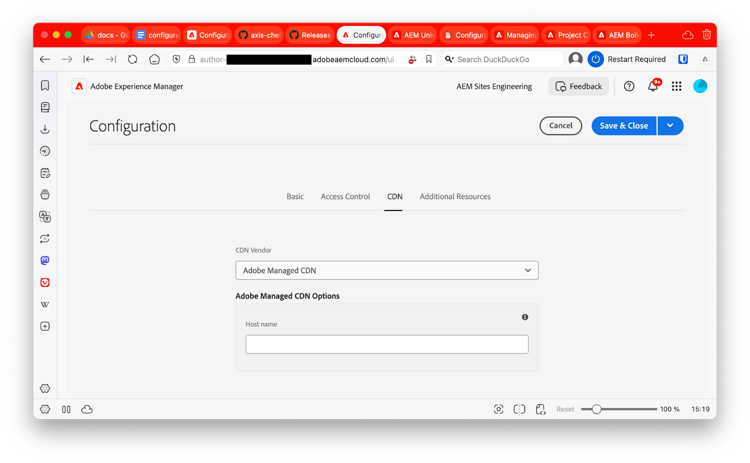Open synced tabs cloud in tab bar
This screenshot has width=750, height=463.
point(688,34)
